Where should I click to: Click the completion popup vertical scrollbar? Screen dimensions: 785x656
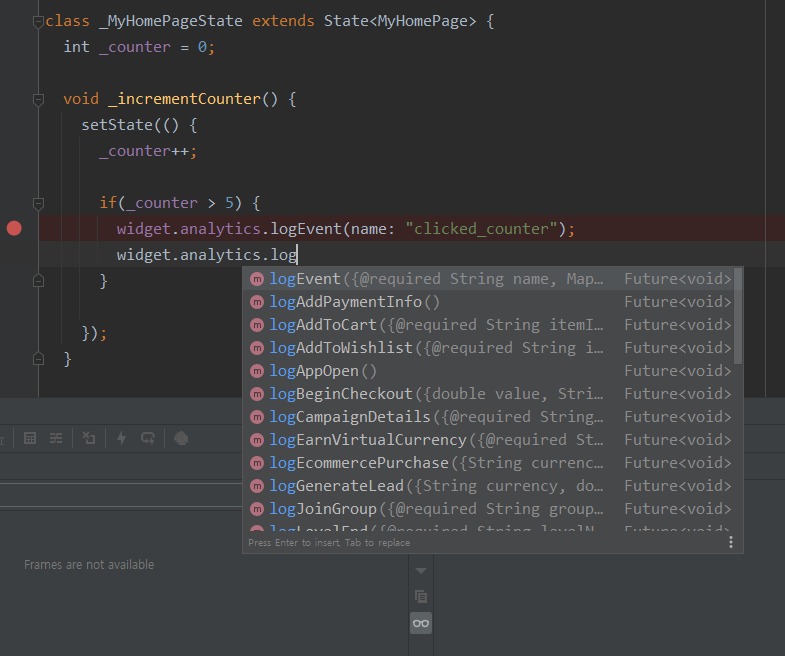pyautogui.click(x=738, y=315)
